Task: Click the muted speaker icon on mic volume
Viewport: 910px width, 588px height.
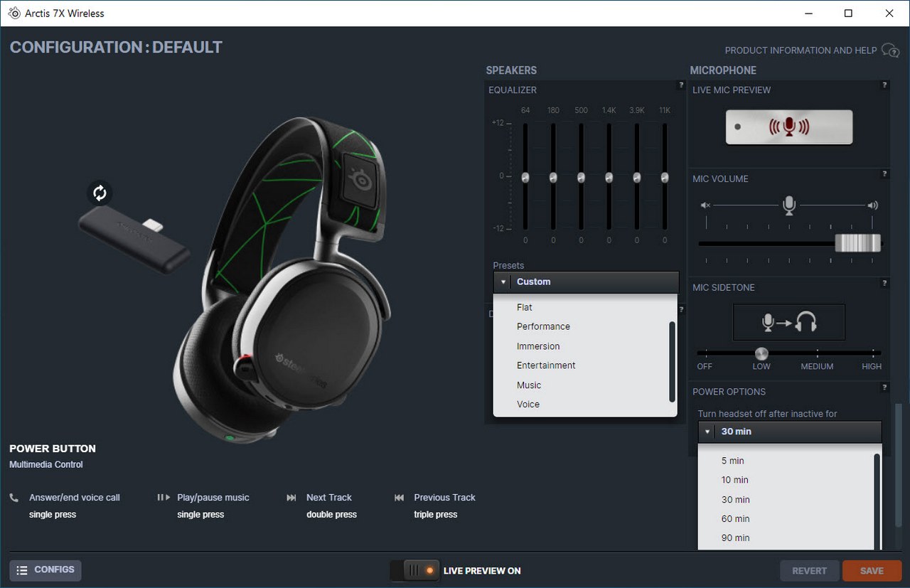Action: (x=705, y=205)
